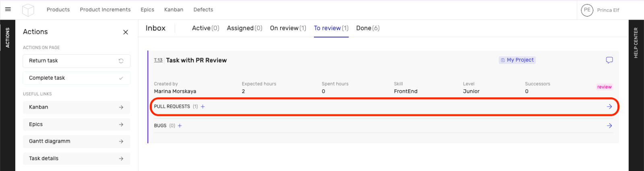Expand the Bugs row arrow

tap(609, 126)
